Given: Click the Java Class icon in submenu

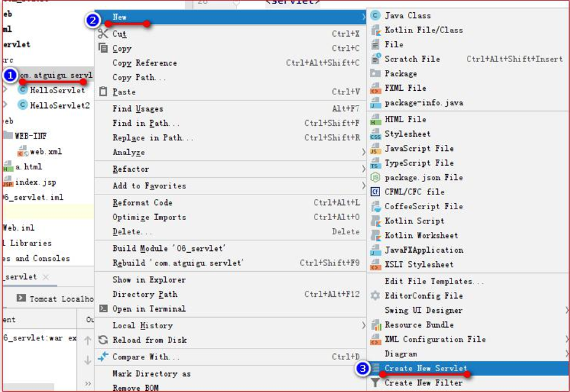Looking at the screenshot, I should pos(375,15).
